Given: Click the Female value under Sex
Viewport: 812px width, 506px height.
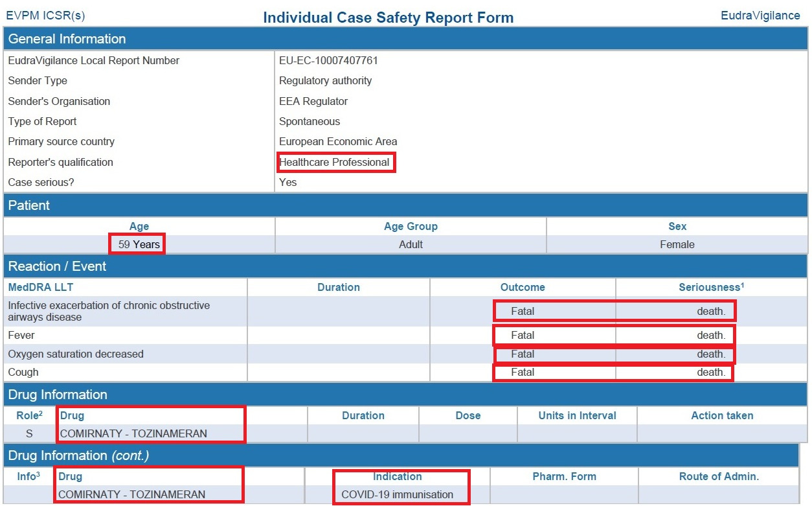Looking at the screenshot, I should [677, 244].
